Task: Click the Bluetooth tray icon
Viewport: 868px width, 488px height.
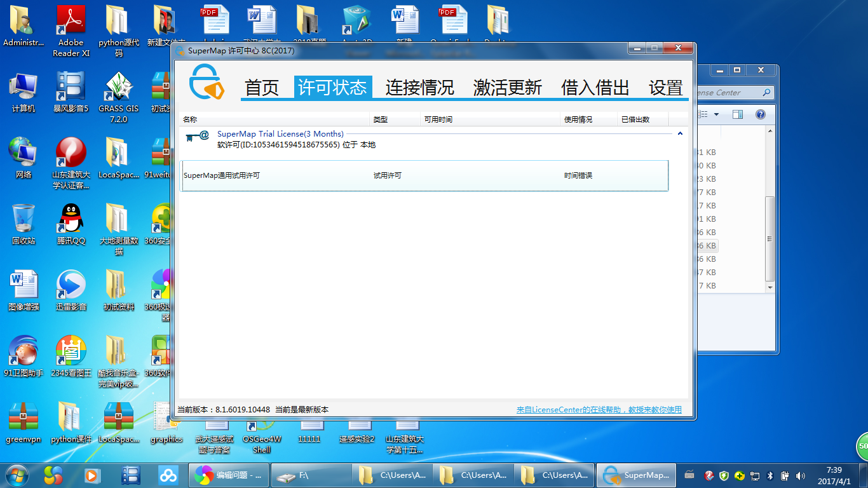Action: [770, 475]
